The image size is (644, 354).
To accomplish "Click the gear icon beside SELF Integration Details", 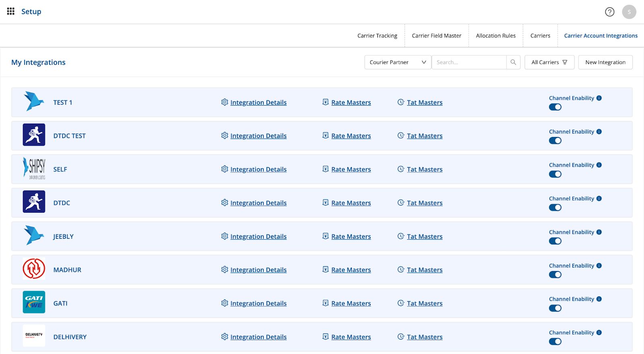I will pyautogui.click(x=225, y=169).
